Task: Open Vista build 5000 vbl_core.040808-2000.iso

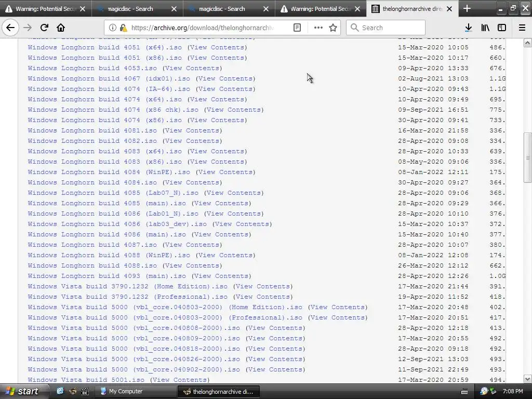Action: coord(134,328)
